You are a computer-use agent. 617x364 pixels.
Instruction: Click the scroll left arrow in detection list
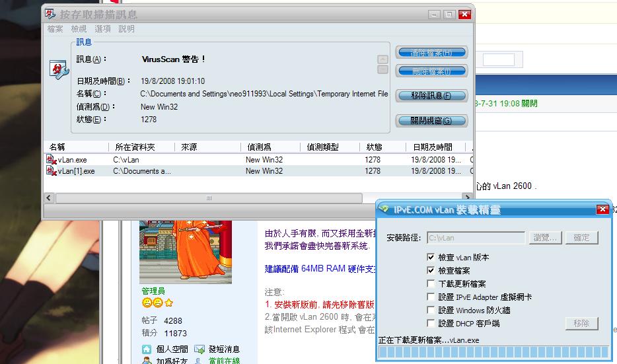click(x=49, y=198)
